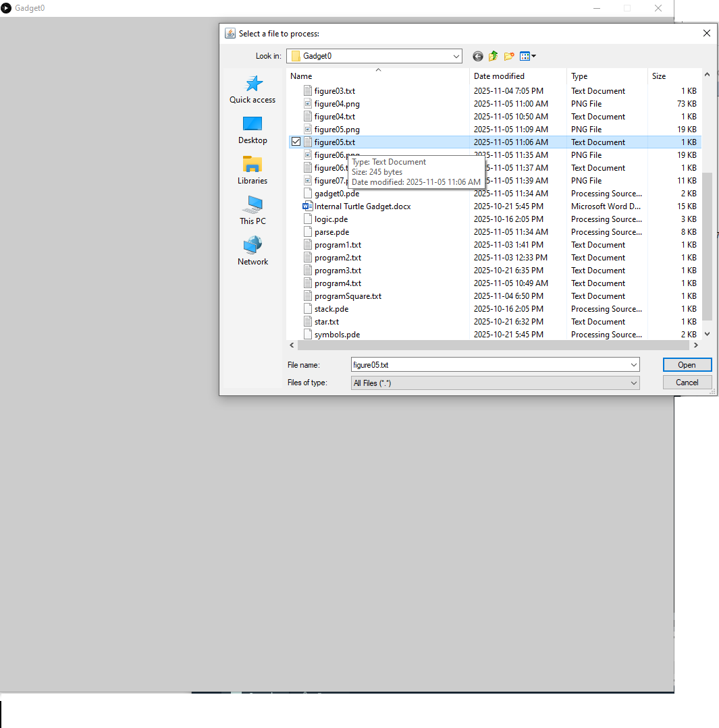
Task: Create a new folder
Action: point(509,56)
